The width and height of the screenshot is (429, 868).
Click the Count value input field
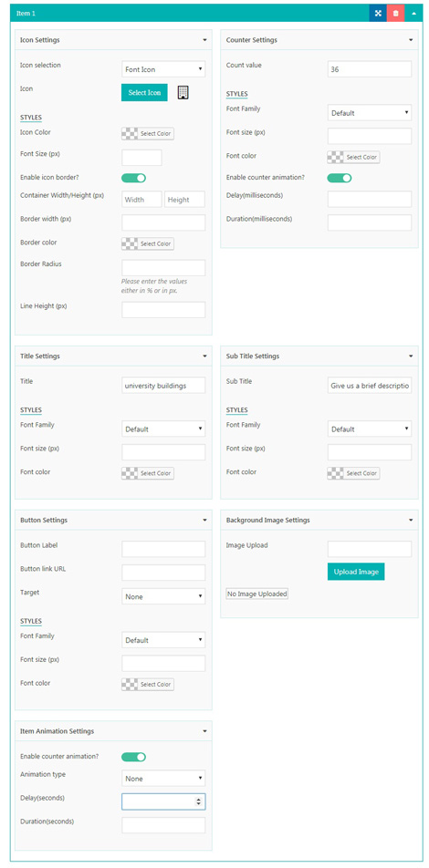370,69
